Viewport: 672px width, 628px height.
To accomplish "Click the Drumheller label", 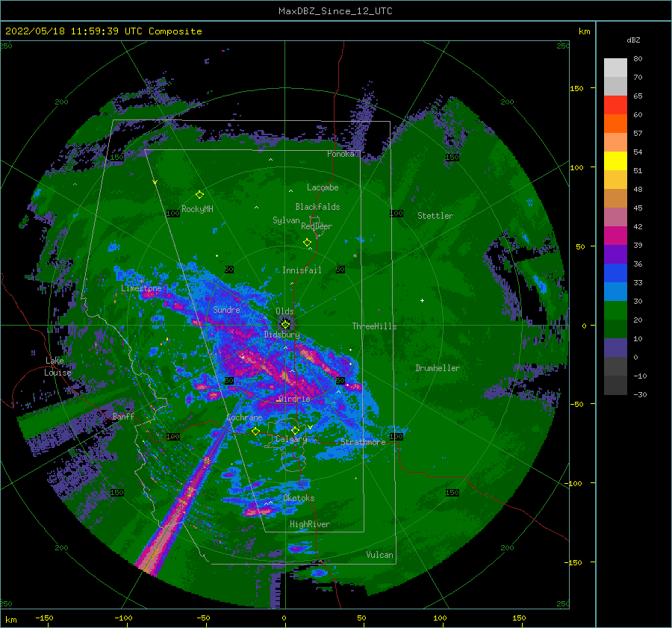I will [x=438, y=368].
